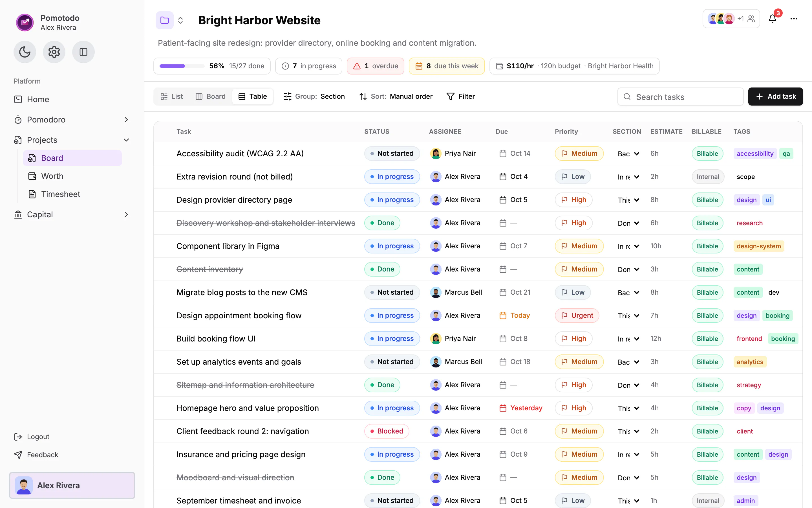Open Worth under Projects
This screenshot has width=812, height=508.
click(72, 176)
